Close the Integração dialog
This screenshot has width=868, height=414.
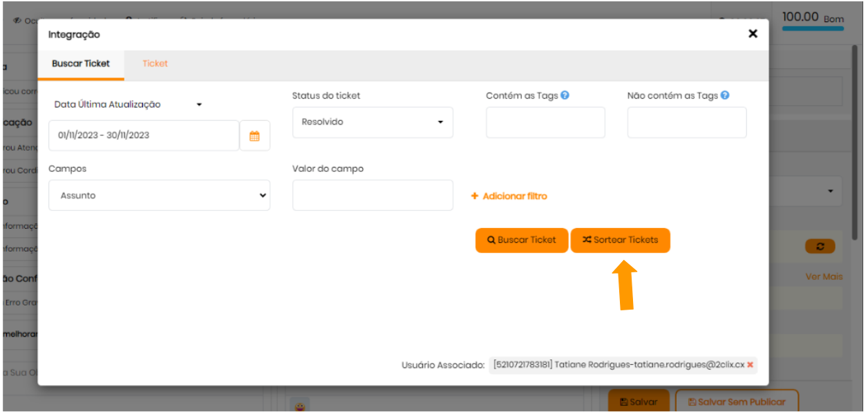coord(753,34)
